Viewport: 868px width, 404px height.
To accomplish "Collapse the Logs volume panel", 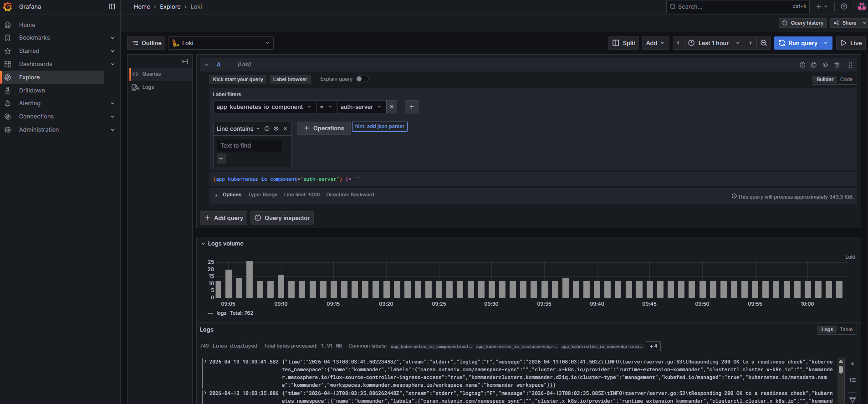I will [203, 244].
